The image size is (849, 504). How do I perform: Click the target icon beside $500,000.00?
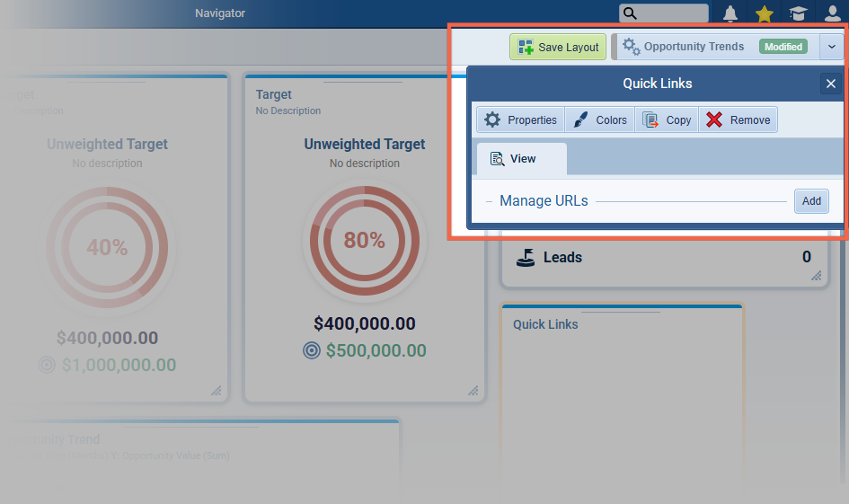tap(312, 351)
